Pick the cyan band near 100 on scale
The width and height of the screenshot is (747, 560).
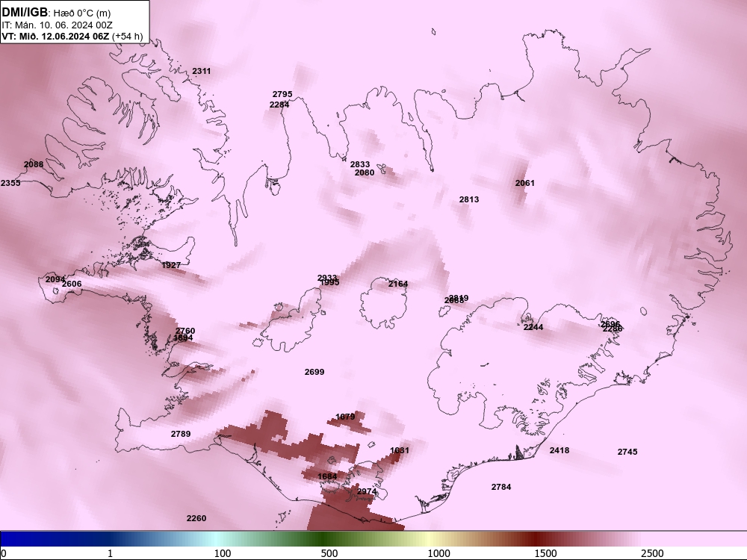tap(215, 539)
